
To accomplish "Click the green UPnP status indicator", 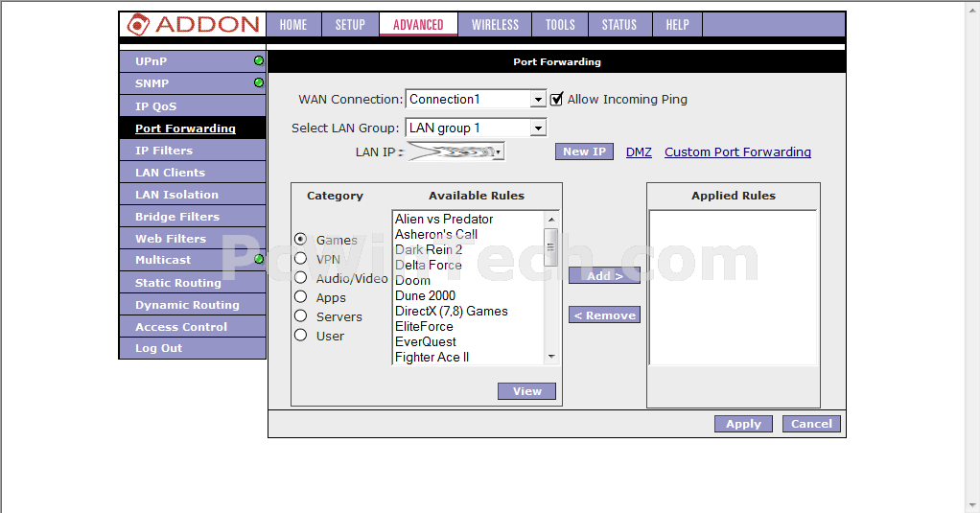I will click(x=258, y=61).
